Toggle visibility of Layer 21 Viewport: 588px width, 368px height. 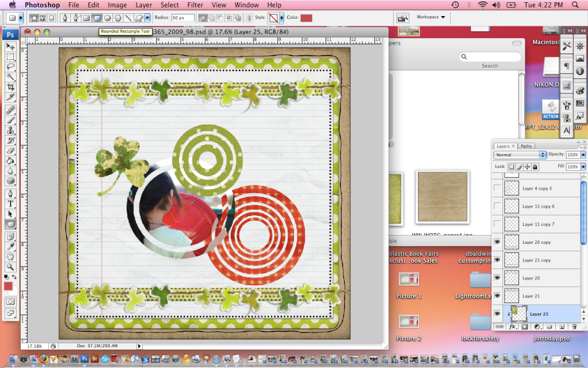coord(497,296)
